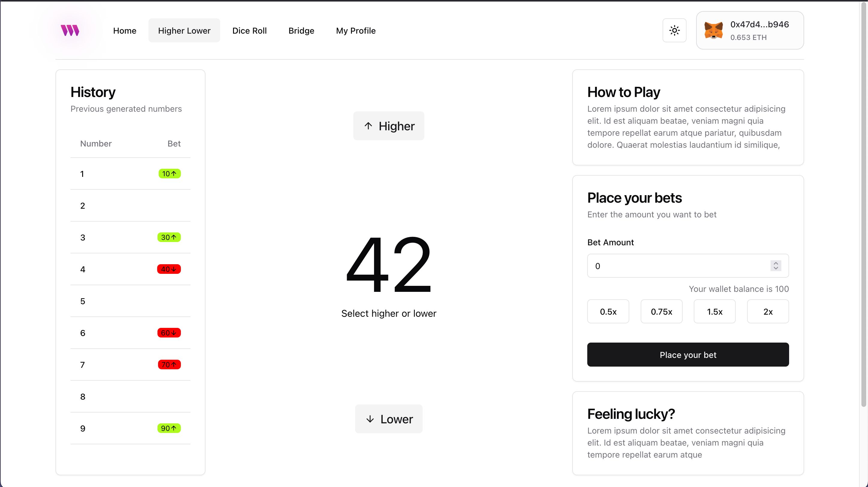Select the 2x bet multiplier
868x487 pixels.
pyautogui.click(x=768, y=311)
